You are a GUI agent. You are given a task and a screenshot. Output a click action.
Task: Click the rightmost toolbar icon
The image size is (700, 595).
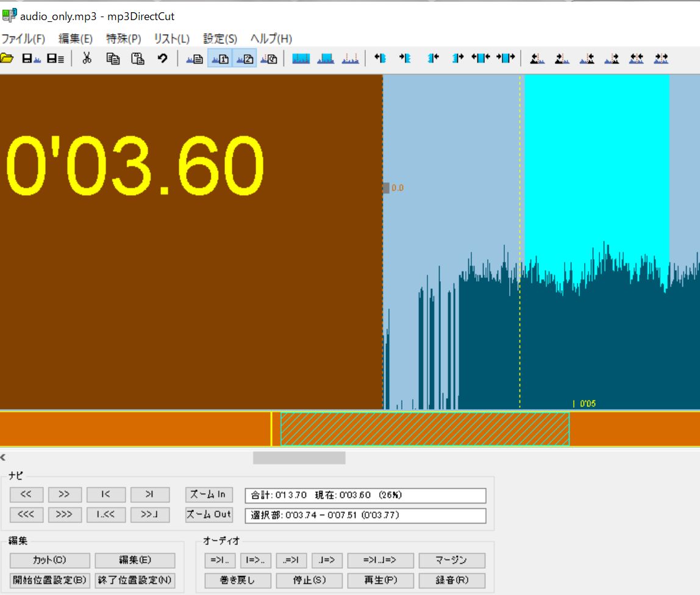pyautogui.click(x=661, y=59)
